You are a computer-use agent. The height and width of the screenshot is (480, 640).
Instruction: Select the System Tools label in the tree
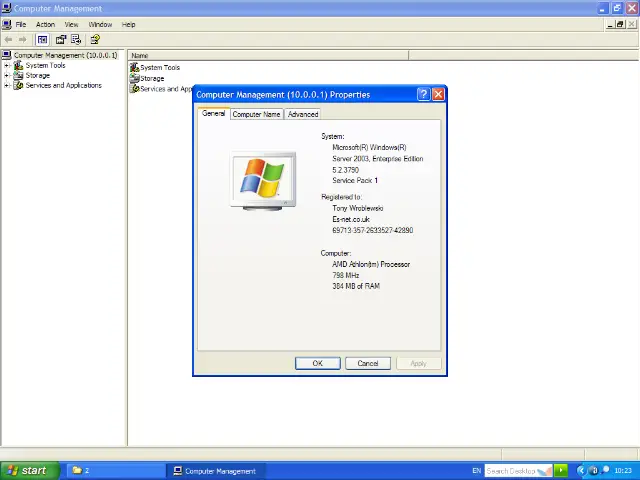45,65
